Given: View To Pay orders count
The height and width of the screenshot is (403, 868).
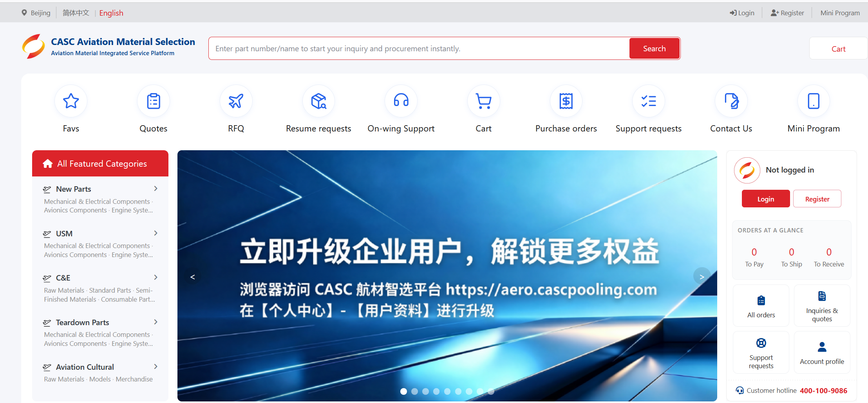Looking at the screenshot, I should pyautogui.click(x=754, y=257).
